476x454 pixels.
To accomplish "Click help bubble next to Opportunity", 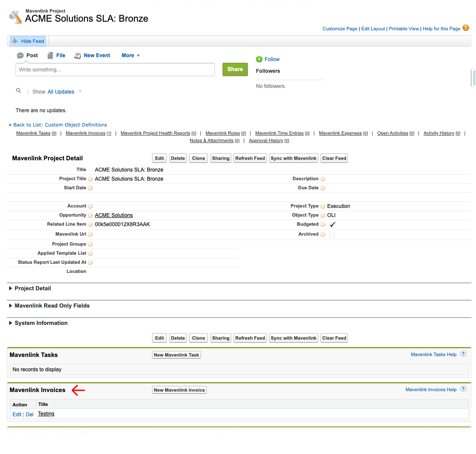I will tap(90, 216).
